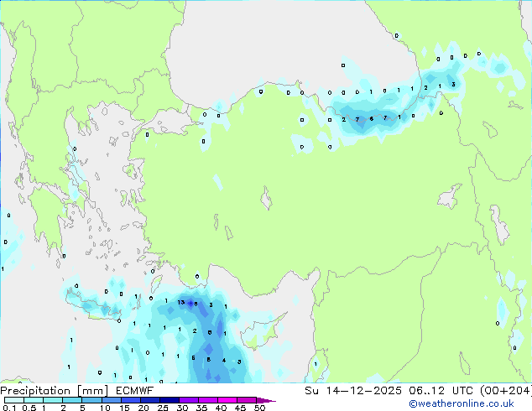
Task: Click the 0.5–1 mm legend color swatch
Action: tap(34, 400)
